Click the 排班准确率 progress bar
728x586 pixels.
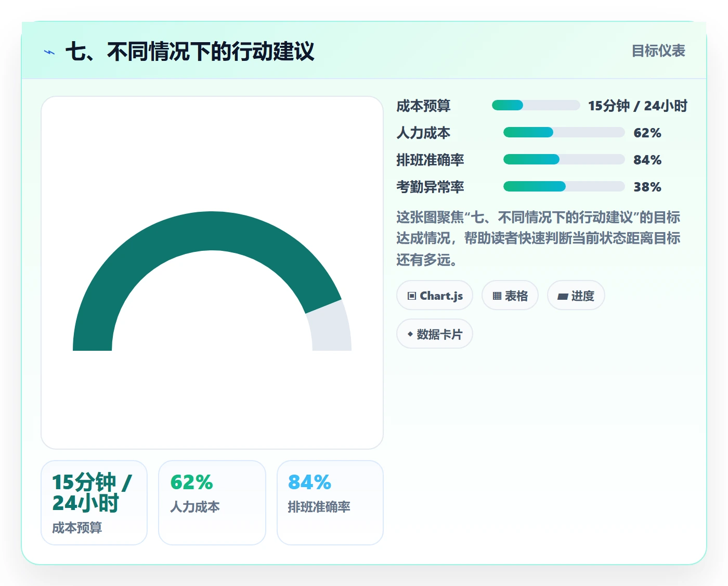coord(564,159)
